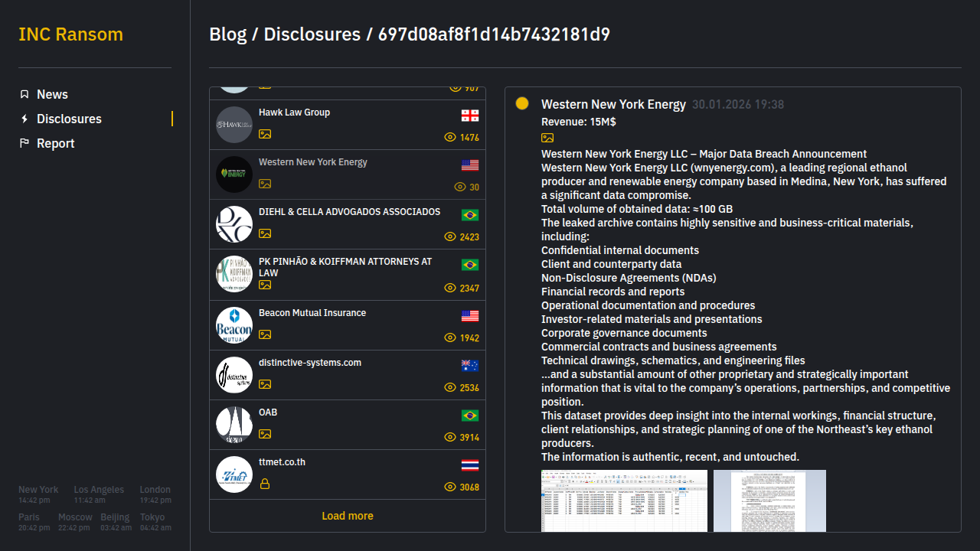
Task: Open the News section
Action: coord(52,94)
